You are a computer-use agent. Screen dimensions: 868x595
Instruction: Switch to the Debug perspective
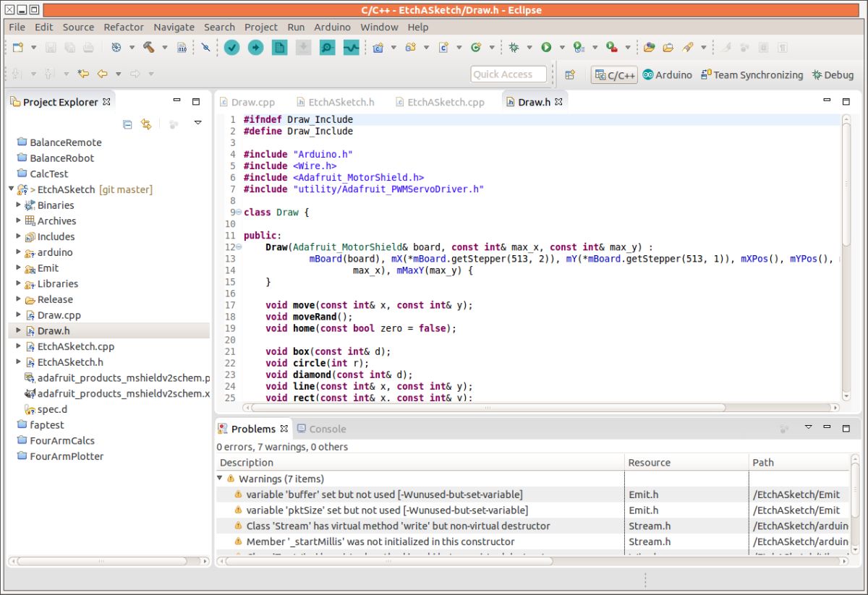(833, 74)
